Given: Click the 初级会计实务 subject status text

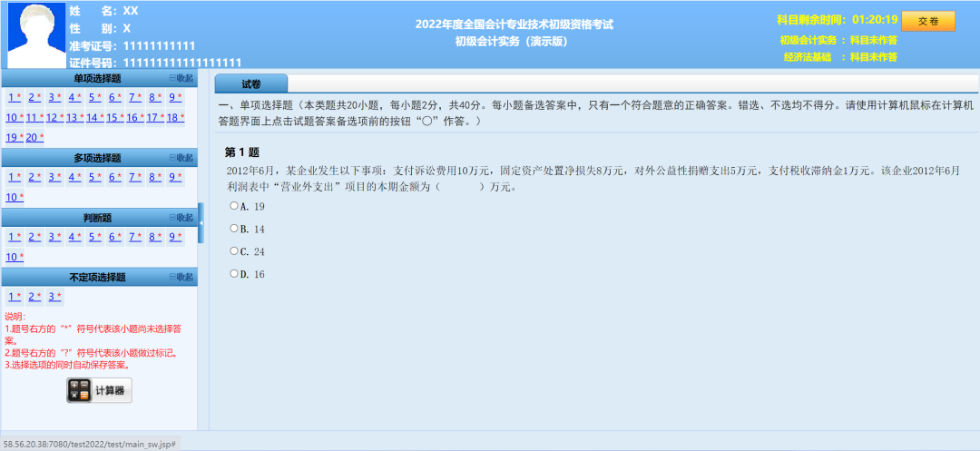Looking at the screenshot, I should (838, 41).
